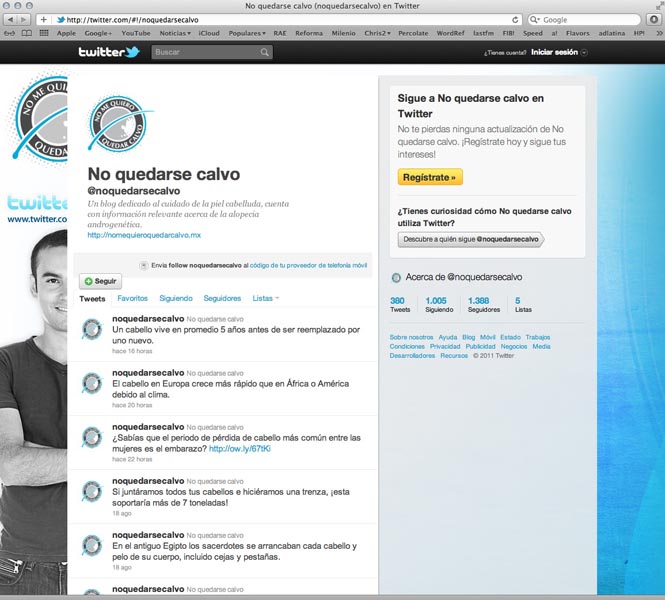This screenshot has width=665, height=600.
Task: View the 1.388 Seguidores count
Action: 483,304
